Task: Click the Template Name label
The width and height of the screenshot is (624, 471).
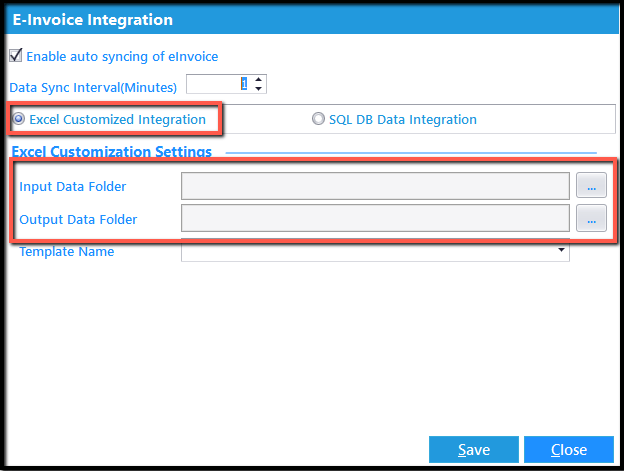Action: coord(67,251)
